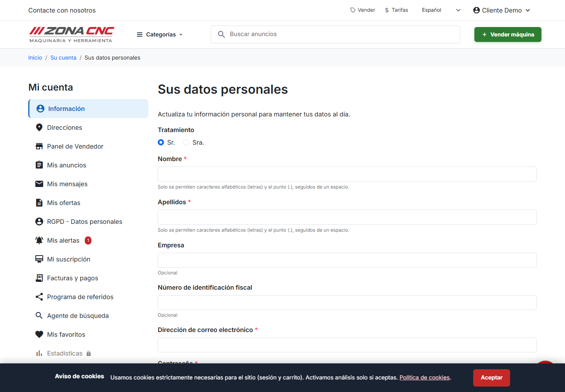Click Contacte con nosotros link
Image resolution: width=565 pixels, height=392 pixels.
(x=62, y=10)
